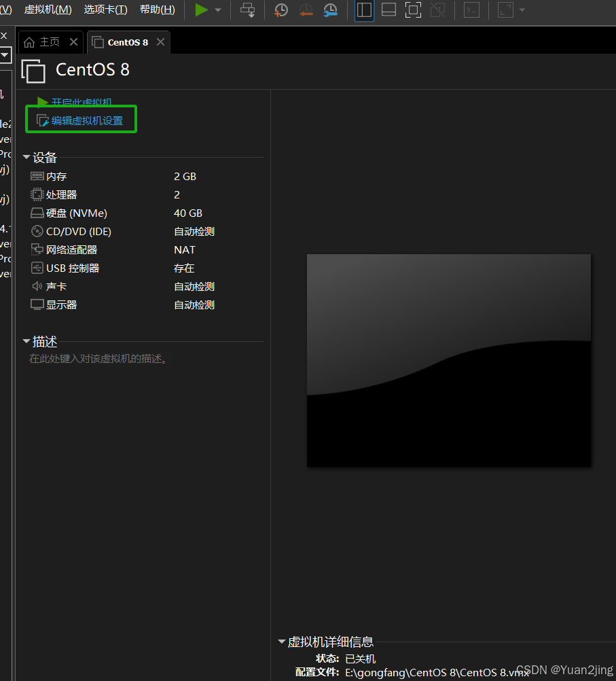Click the hard disk icon
Viewport: 616px width, 681px height.
[37, 213]
